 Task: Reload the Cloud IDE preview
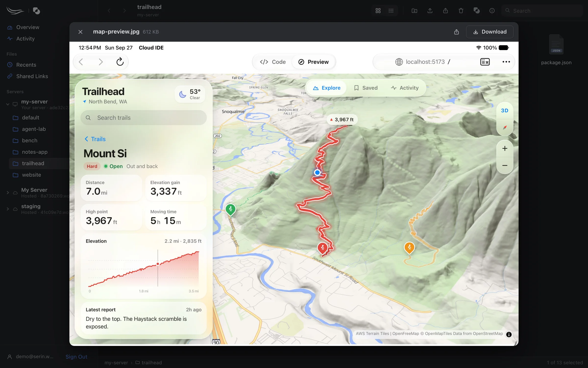120,62
